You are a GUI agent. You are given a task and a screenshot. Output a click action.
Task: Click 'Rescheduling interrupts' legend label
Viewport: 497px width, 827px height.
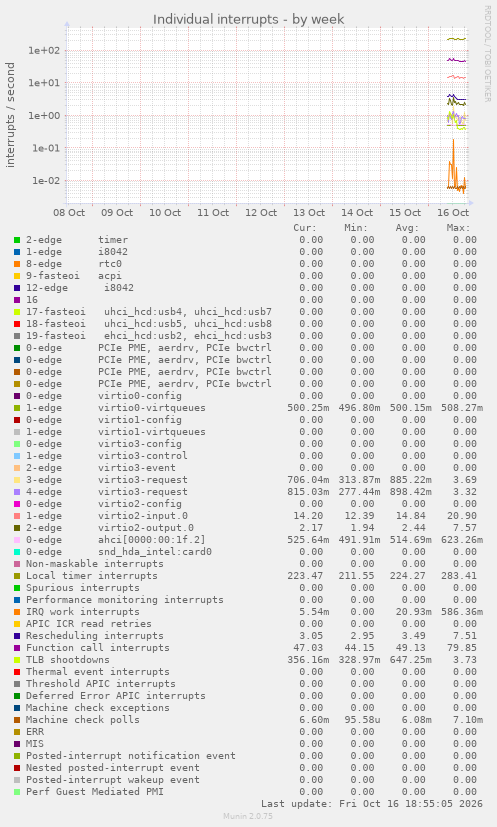click(95, 636)
